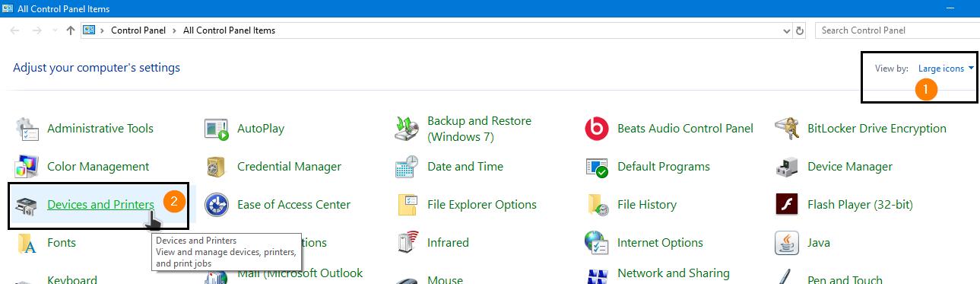Click the Flash Player icon
The height and width of the screenshot is (284, 980).
click(x=787, y=205)
